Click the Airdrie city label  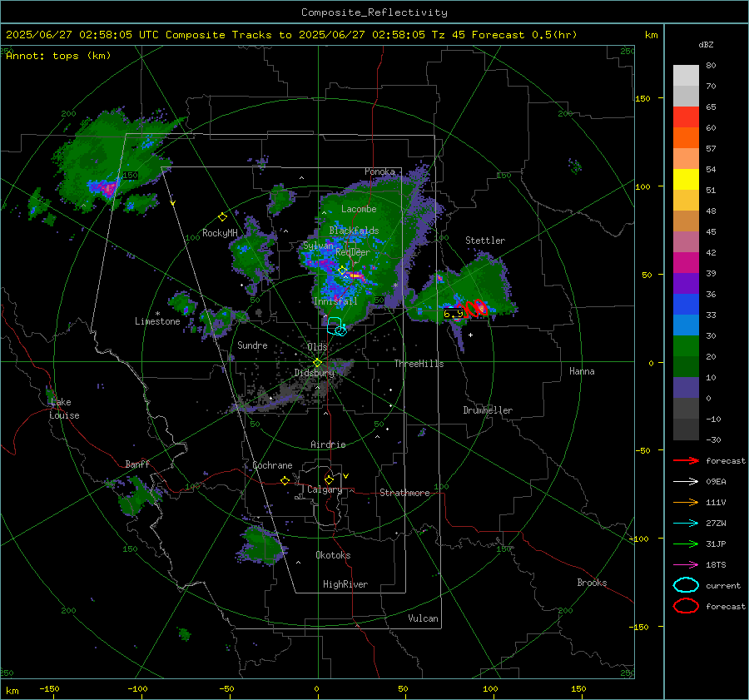[328, 444]
